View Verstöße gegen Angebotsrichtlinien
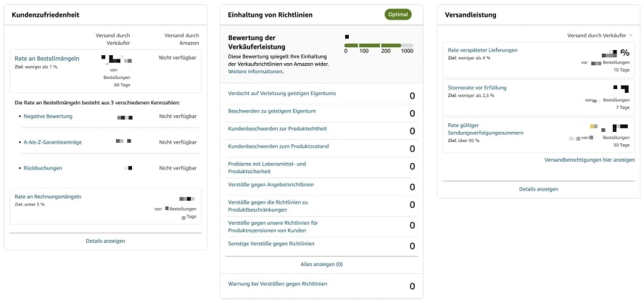 click(271, 184)
